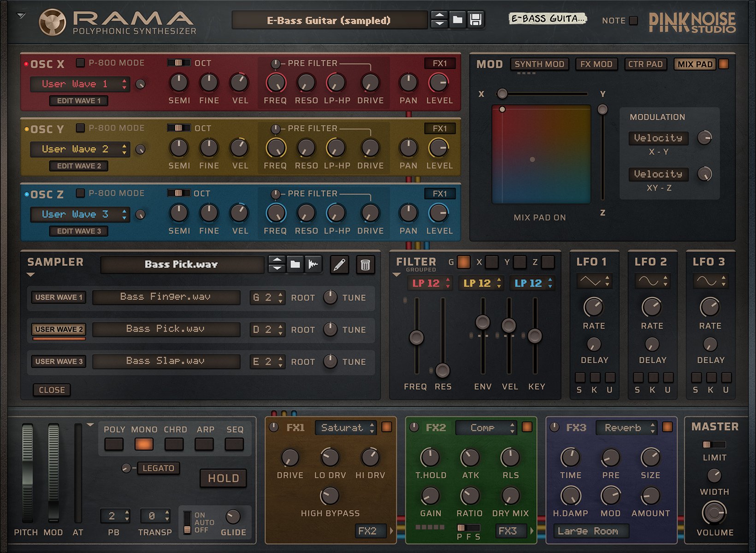Select the CTR PAD tab in the MOD section

coord(645,64)
